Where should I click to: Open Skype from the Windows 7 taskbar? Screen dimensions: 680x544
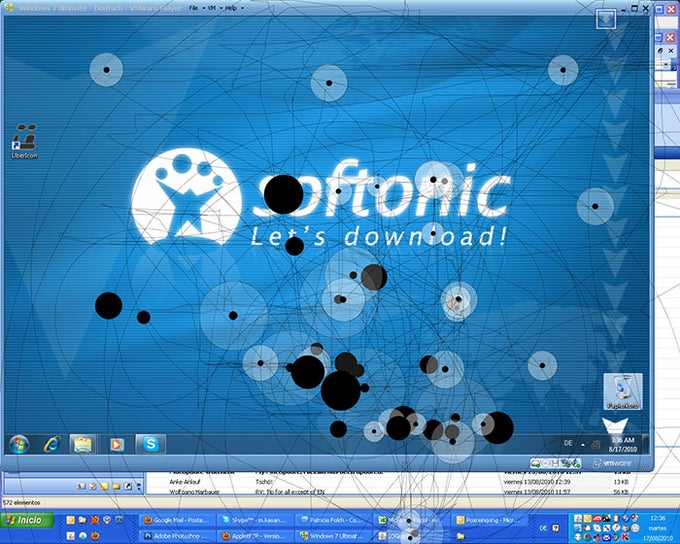click(150, 444)
